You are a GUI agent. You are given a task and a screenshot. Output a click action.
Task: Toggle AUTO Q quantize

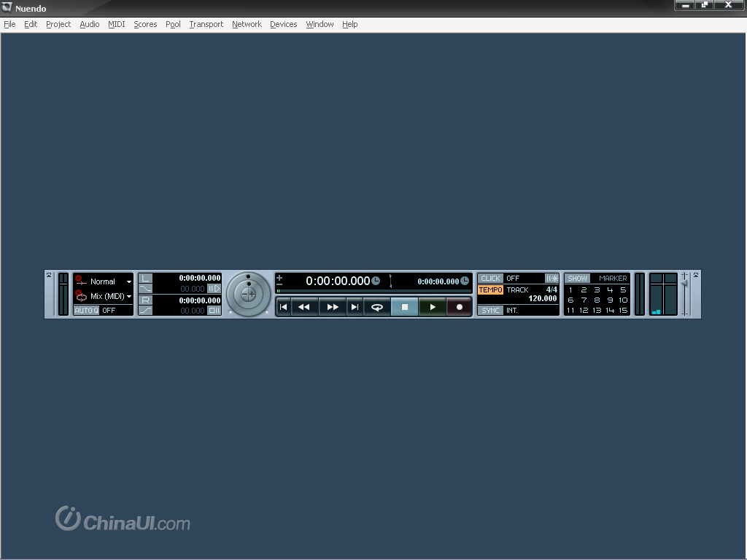pos(86,311)
